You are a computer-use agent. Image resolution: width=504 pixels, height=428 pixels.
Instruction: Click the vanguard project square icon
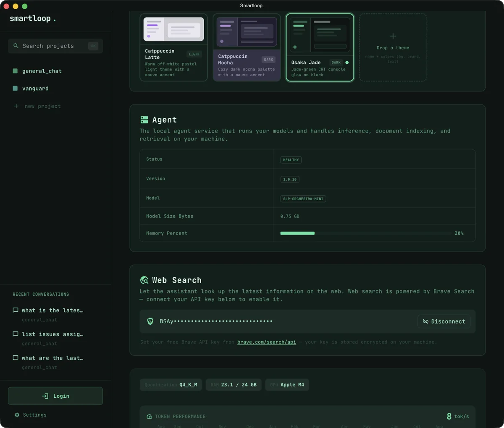point(15,89)
